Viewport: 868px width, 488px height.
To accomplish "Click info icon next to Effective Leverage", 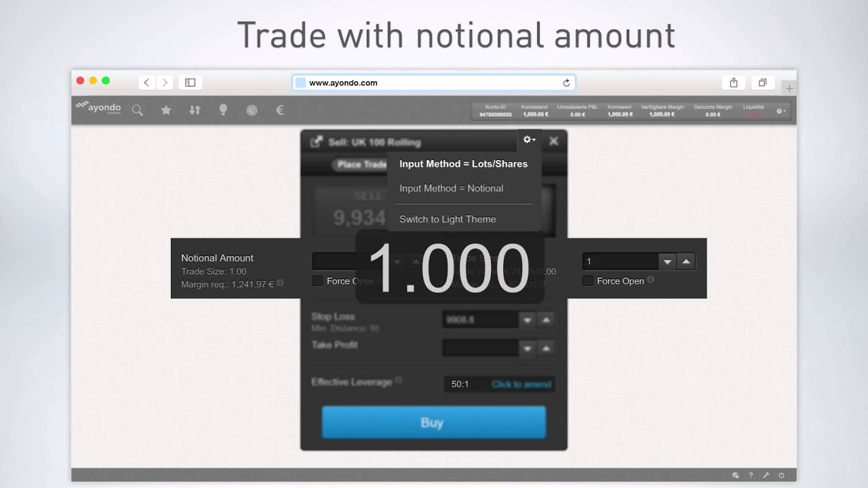I will pos(398,381).
